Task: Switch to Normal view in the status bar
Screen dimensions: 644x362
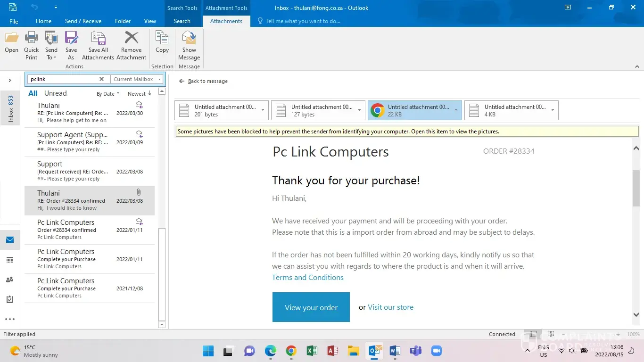Action: point(532,334)
